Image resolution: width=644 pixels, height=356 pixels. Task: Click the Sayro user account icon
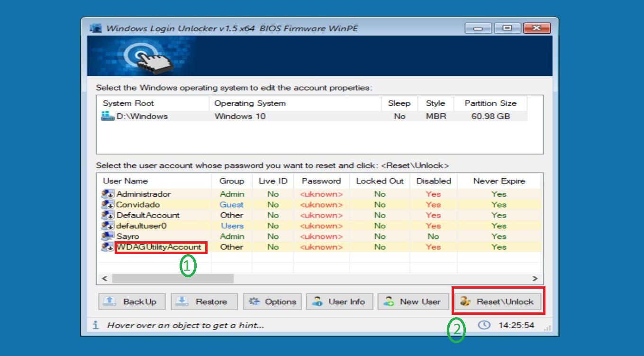coord(107,236)
